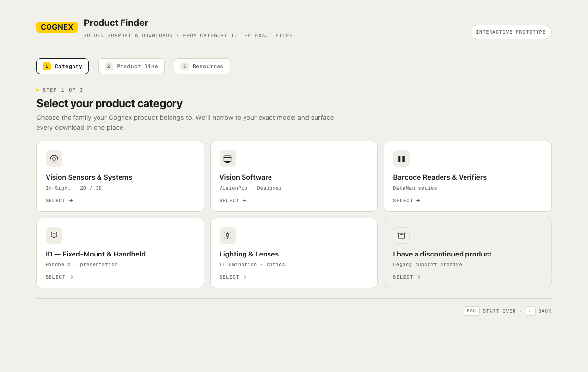Click the In-Sight · 2D / 3D subtitle

tap(74, 188)
